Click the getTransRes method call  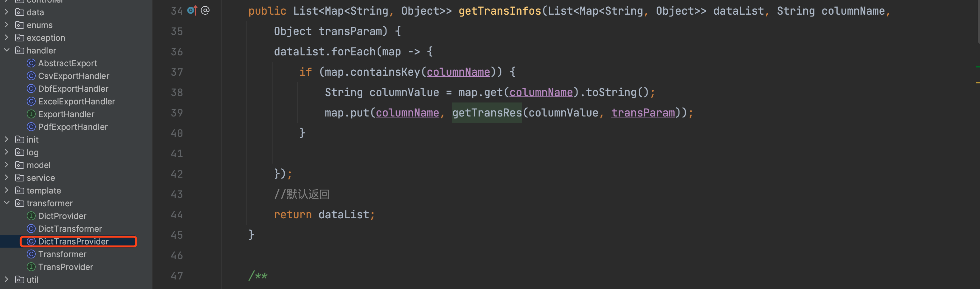click(x=486, y=113)
